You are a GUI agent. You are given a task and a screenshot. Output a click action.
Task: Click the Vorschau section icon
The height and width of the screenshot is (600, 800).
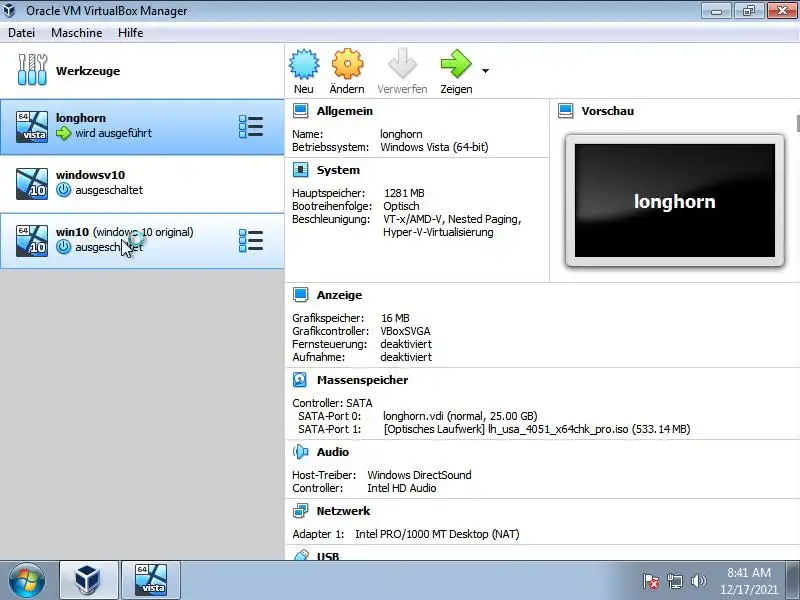click(x=565, y=111)
